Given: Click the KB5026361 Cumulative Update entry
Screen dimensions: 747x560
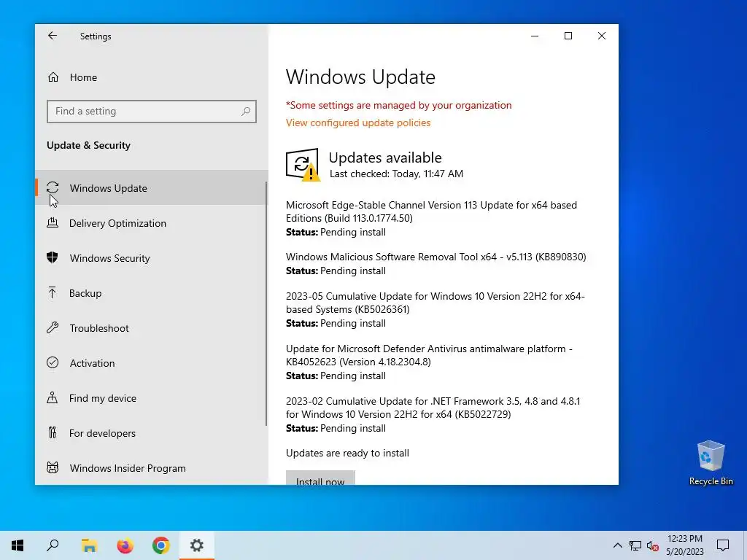Looking at the screenshot, I should (435, 303).
